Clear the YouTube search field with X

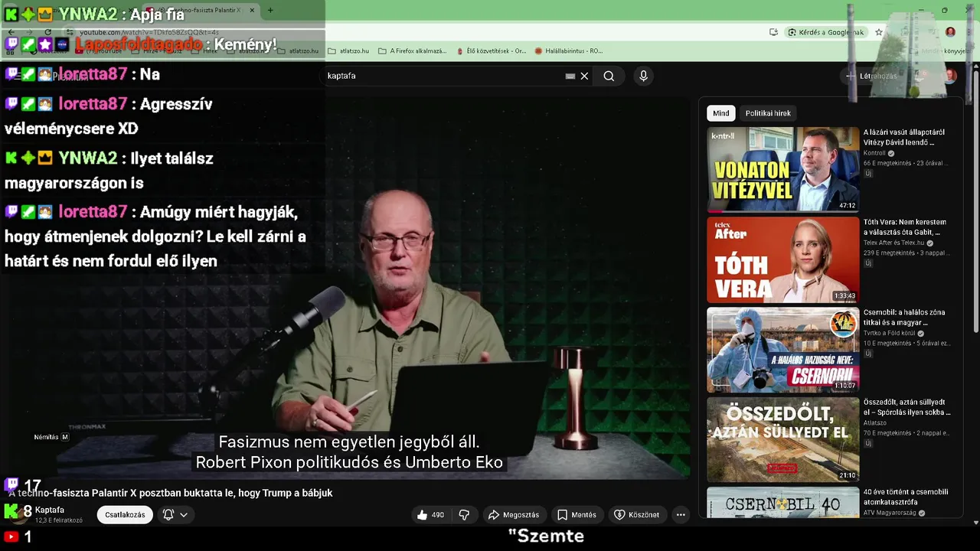pos(584,76)
